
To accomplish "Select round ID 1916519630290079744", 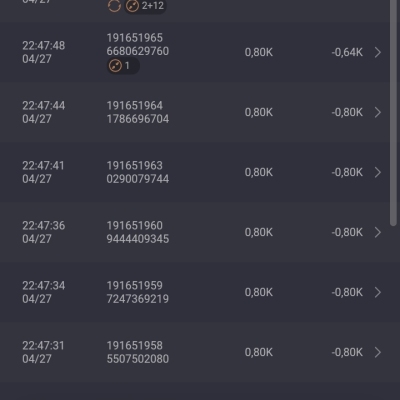I will (138, 172).
